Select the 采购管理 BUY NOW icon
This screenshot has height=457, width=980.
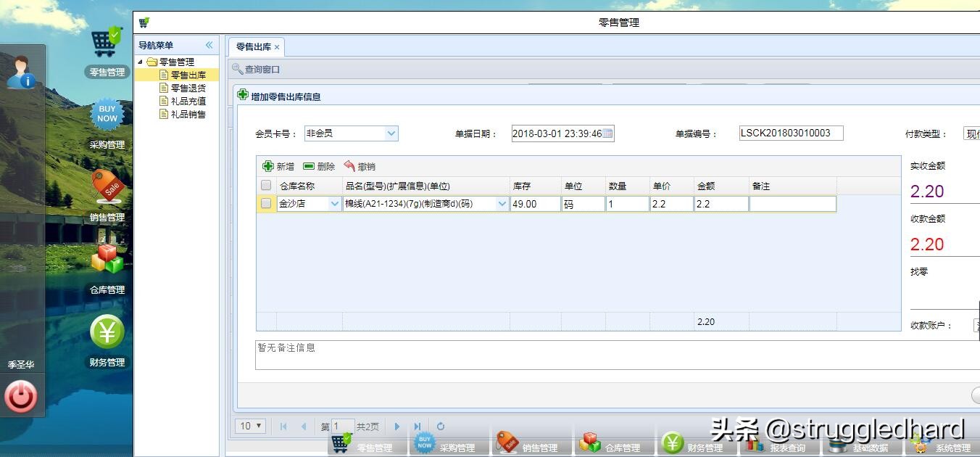coord(106,115)
